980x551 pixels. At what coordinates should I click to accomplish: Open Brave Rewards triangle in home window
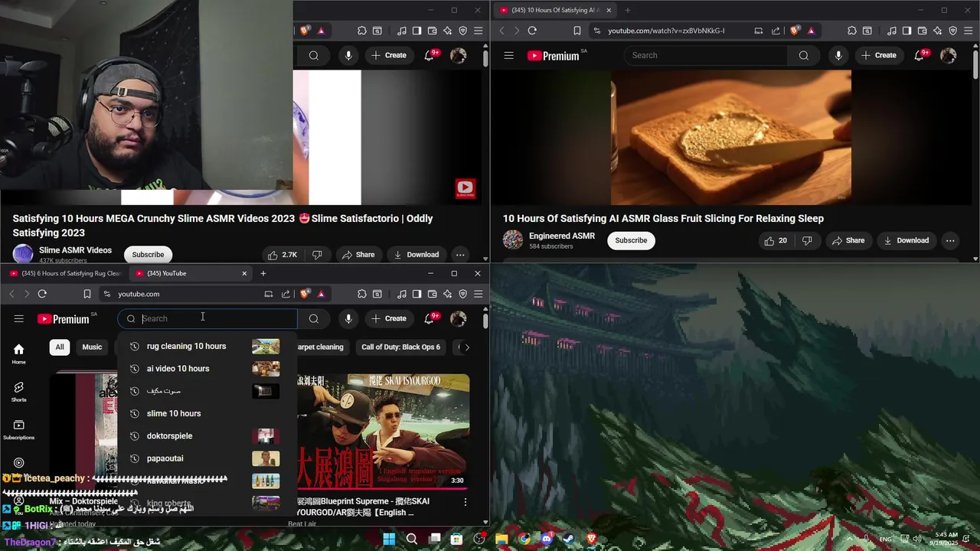tap(321, 294)
